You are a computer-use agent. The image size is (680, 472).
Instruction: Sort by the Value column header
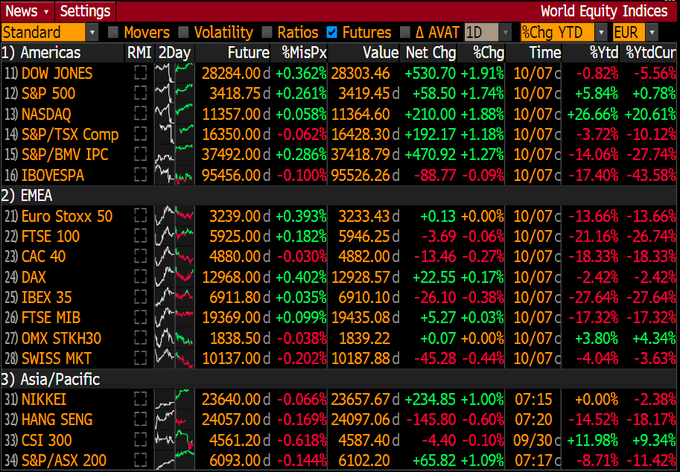(381, 53)
